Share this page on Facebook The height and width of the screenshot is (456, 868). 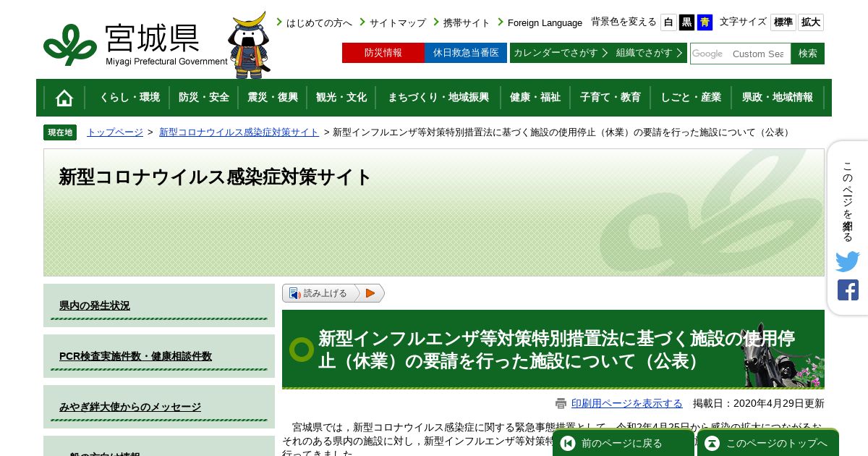tap(848, 290)
